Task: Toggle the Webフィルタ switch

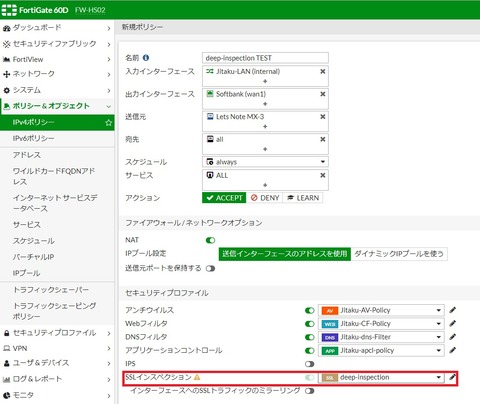Action: (x=310, y=324)
